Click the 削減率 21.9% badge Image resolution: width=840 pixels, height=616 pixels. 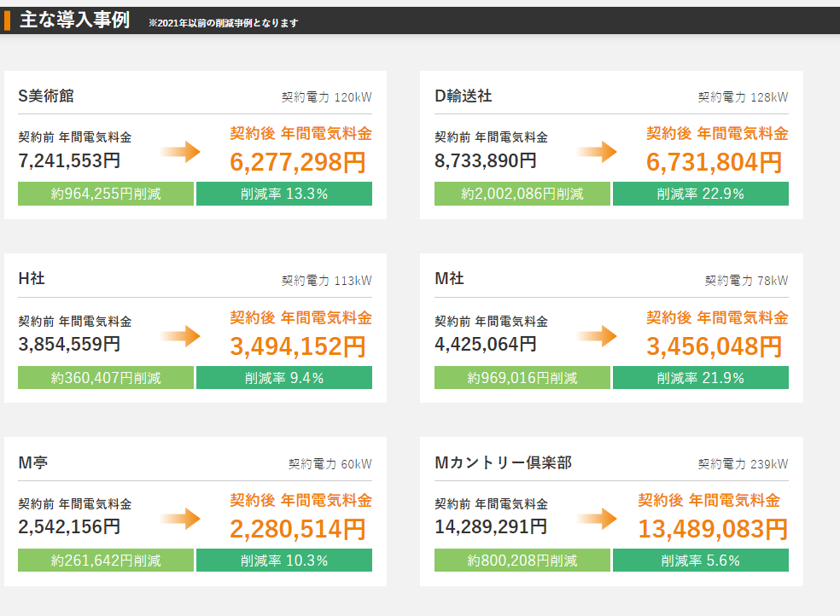coord(701,378)
